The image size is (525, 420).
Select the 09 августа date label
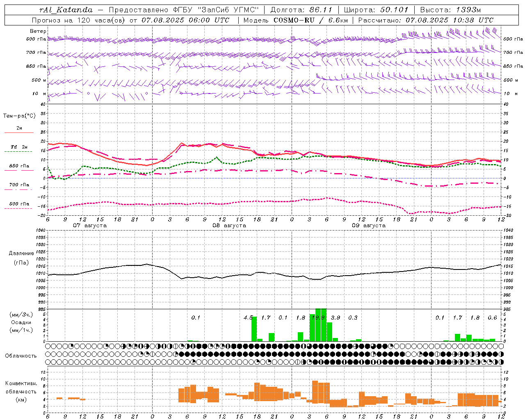tap(369, 226)
